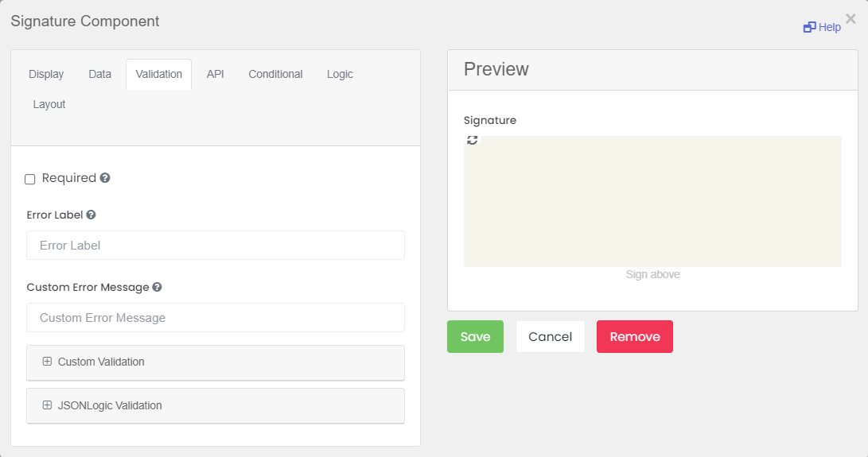Click the Cancel button
The width and height of the screenshot is (868, 457).
(551, 336)
